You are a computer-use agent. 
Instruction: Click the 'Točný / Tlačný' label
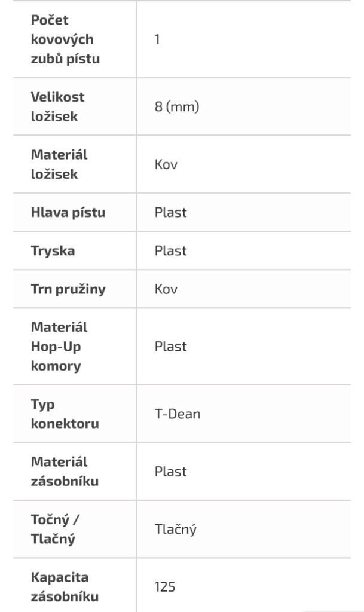55,530
